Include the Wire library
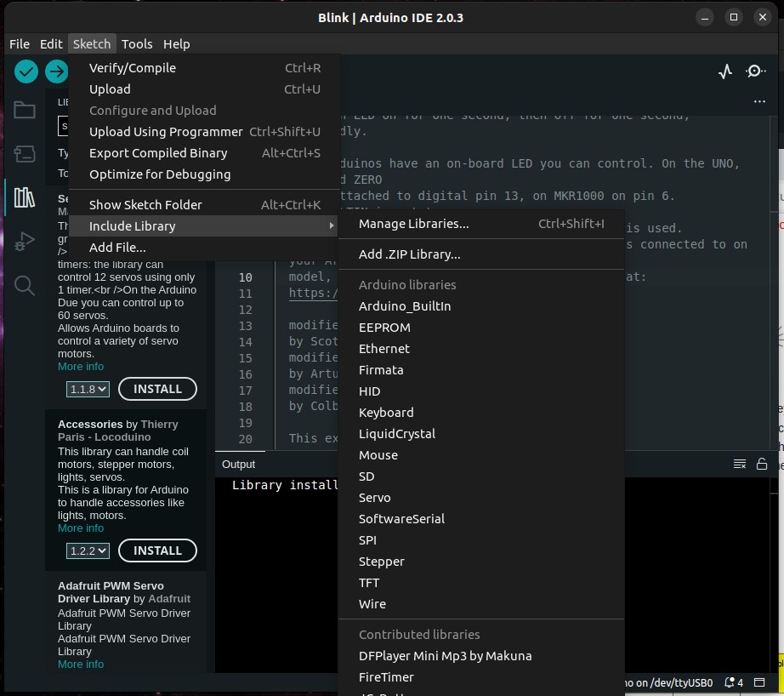The width and height of the screenshot is (784, 696). tap(481, 604)
